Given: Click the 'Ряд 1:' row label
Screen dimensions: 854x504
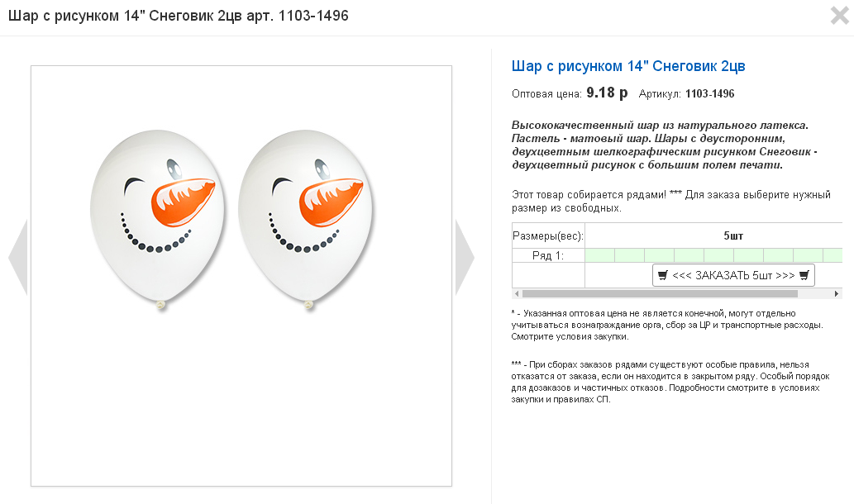Looking at the screenshot, I should [x=548, y=255].
